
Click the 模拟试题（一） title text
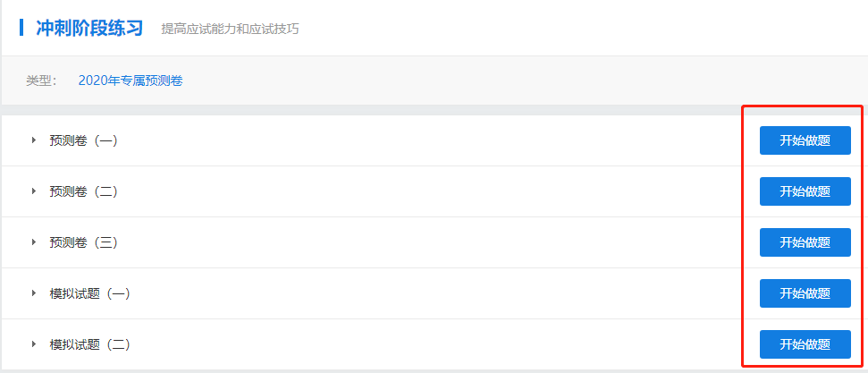(x=89, y=293)
